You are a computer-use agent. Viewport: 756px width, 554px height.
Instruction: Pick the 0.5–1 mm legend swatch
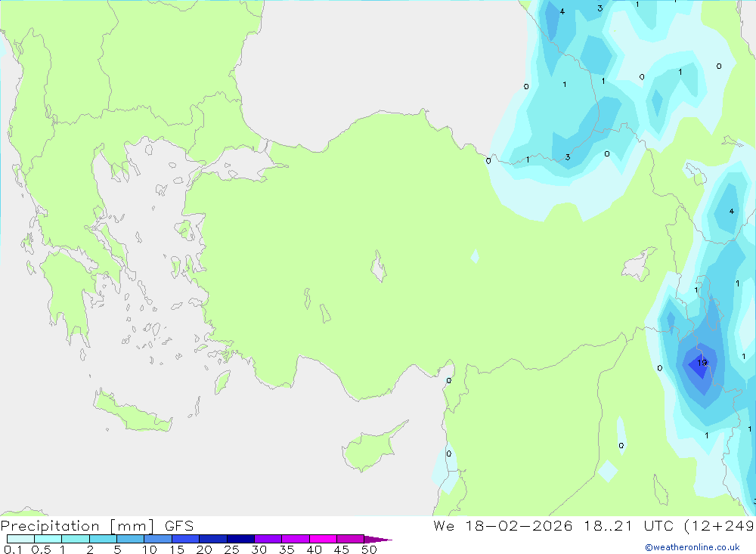coord(48,539)
